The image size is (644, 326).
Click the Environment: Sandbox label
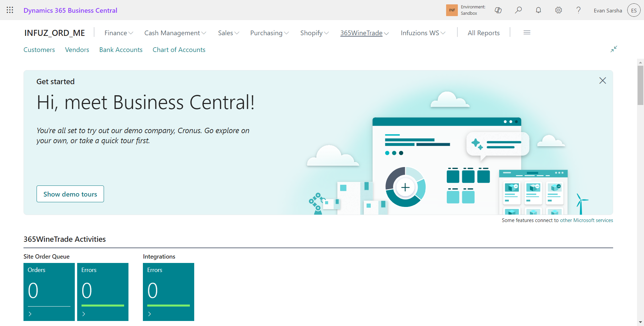point(473,10)
